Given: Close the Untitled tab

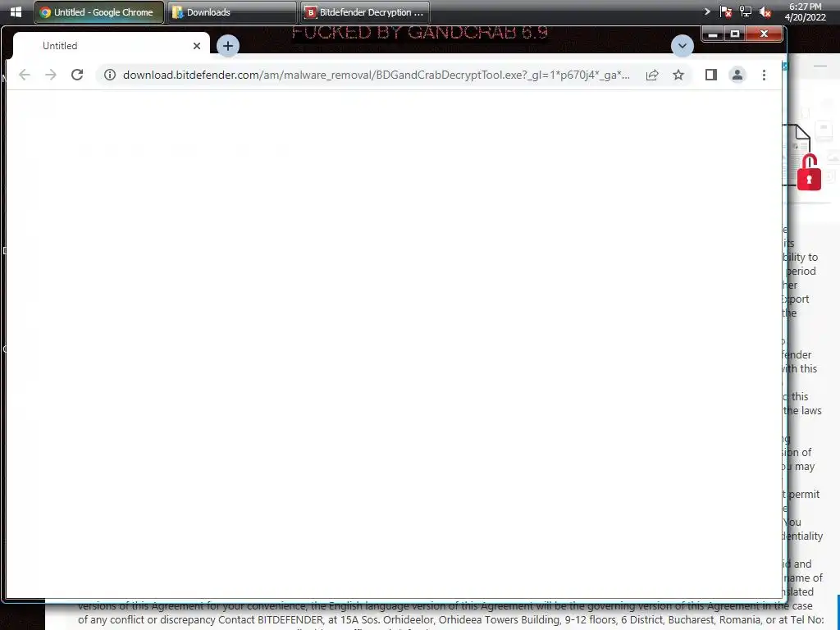Looking at the screenshot, I should (197, 46).
